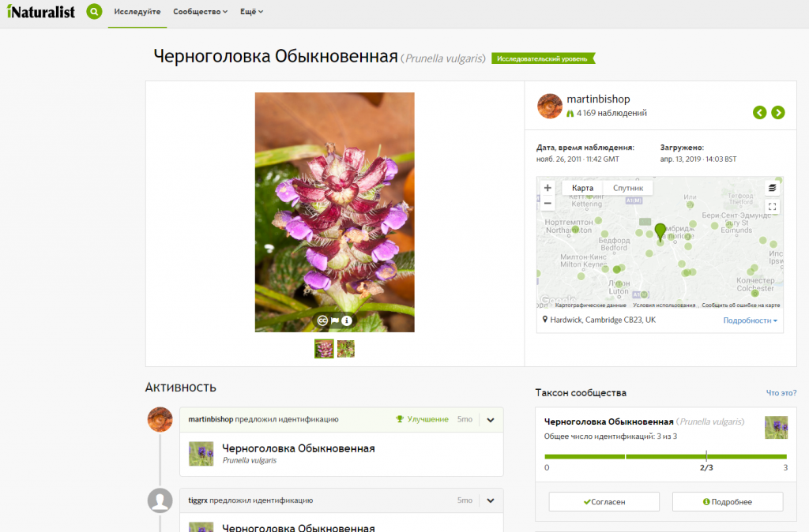Open martinbishop username link in header
The width and height of the screenshot is (809, 532).
[598, 99]
